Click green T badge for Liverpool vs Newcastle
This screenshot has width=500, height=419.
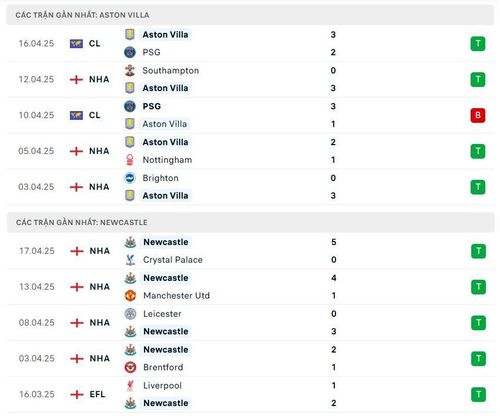point(478,394)
